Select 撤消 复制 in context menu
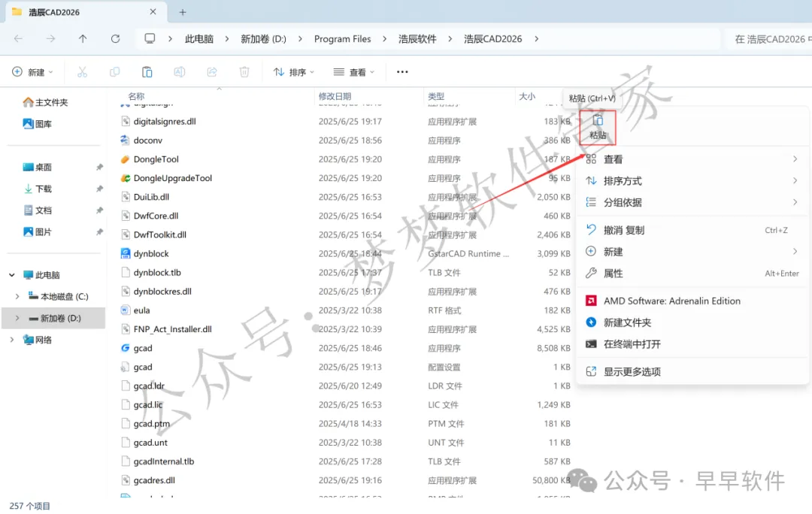This screenshot has width=812, height=514. click(692, 231)
